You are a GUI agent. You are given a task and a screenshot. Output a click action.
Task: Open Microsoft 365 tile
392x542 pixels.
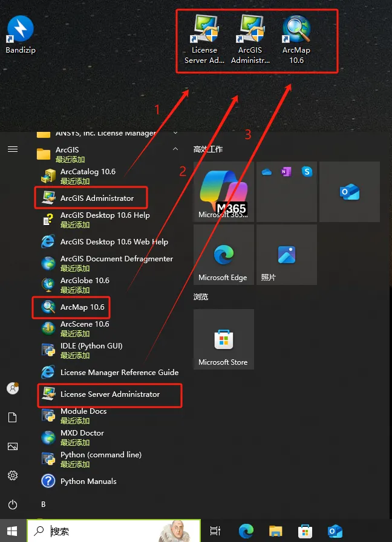tap(224, 192)
